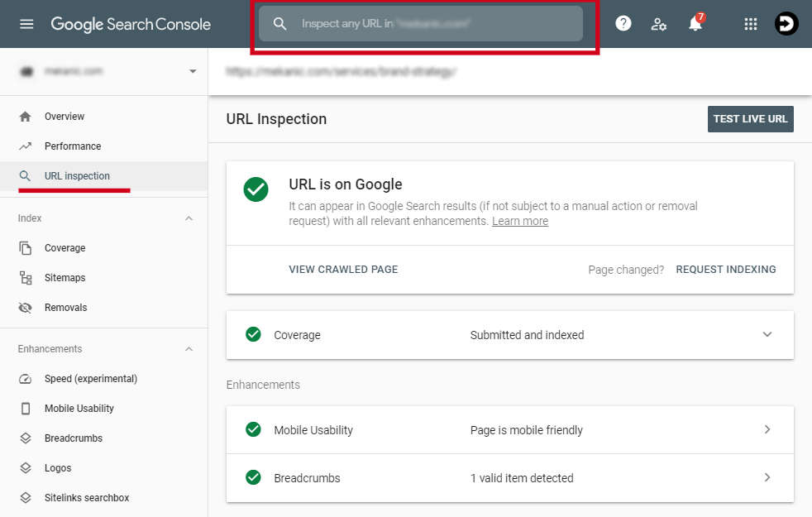Open the Coverage report in the sidebar
The image size is (812, 517).
[x=103, y=248]
